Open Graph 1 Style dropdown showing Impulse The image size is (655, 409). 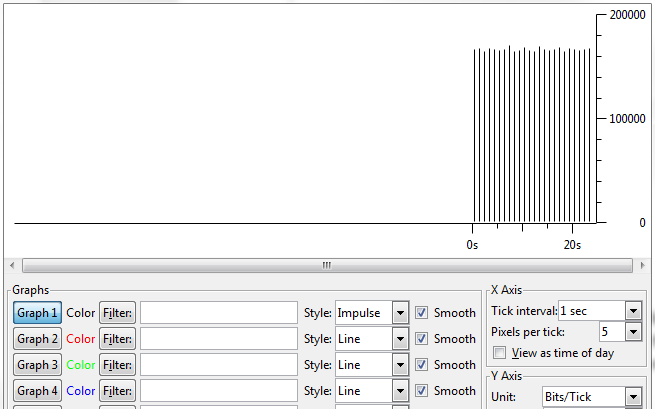click(372, 312)
